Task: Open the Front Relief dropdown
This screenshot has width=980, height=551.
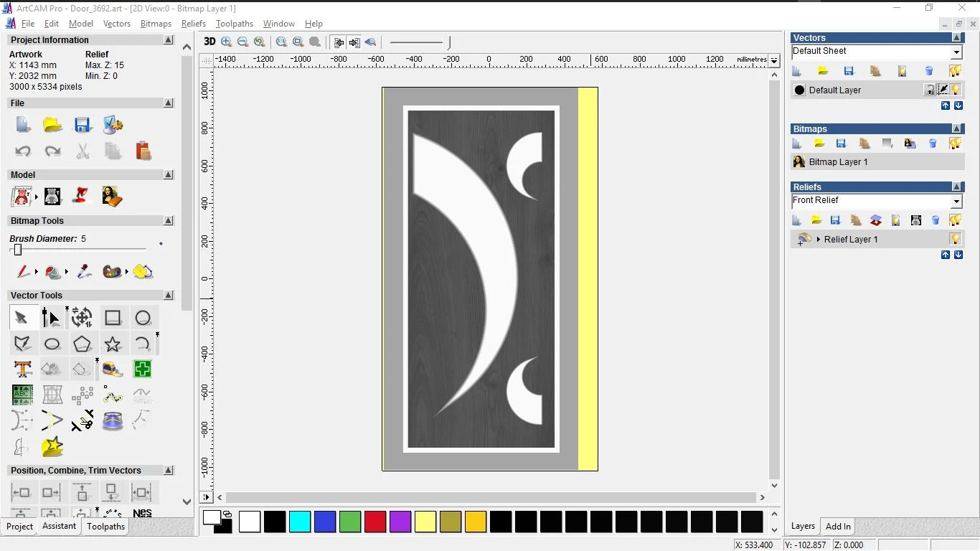Action: click(956, 202)
